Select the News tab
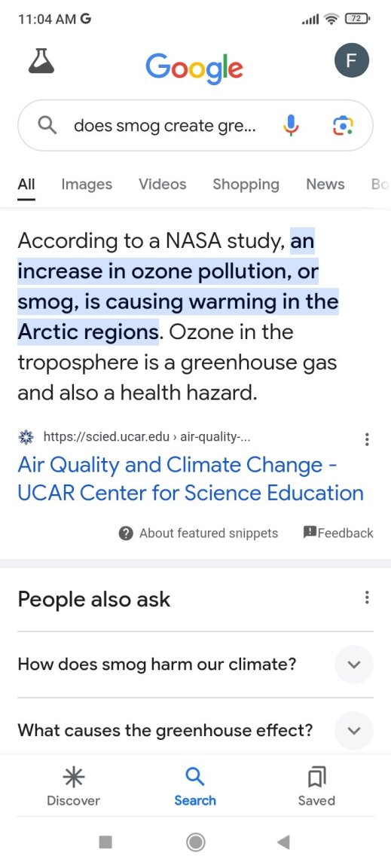Screen dimensions: 391x868 tap(325, 185)
